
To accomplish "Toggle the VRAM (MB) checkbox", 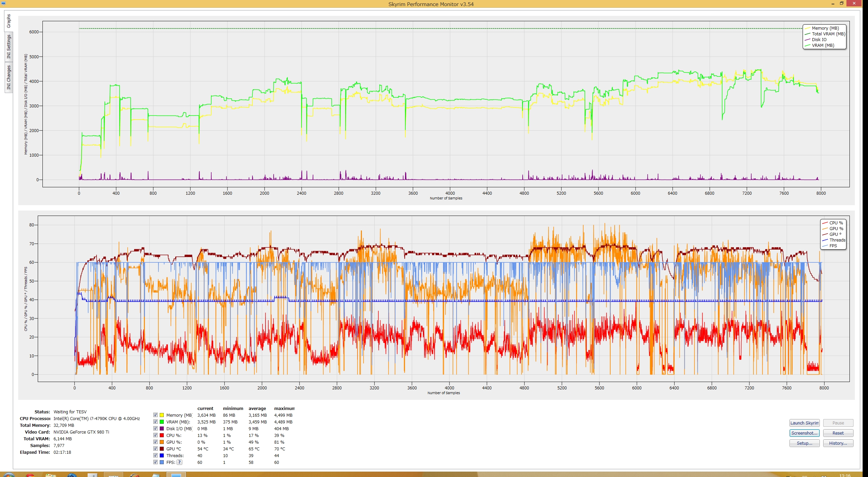I will pyautogui.click(x=155, y=422).
